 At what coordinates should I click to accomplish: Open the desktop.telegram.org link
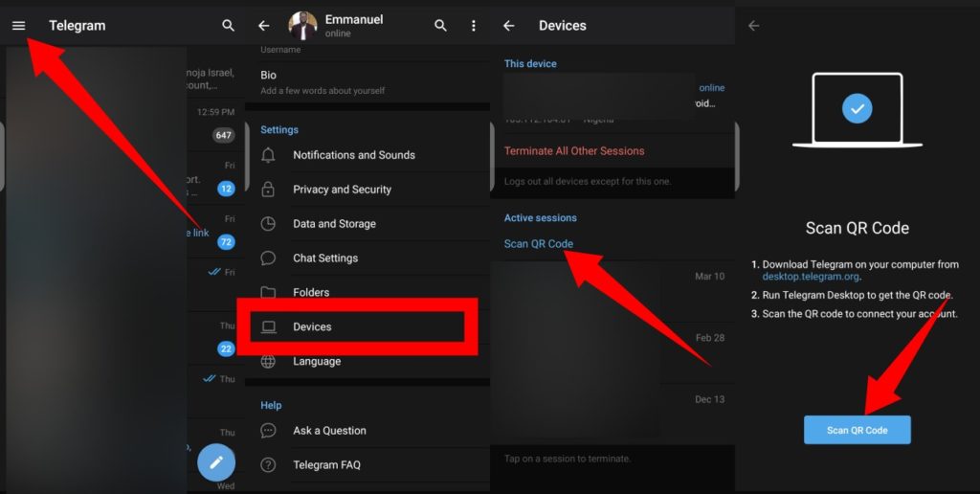tap(812, 277)
